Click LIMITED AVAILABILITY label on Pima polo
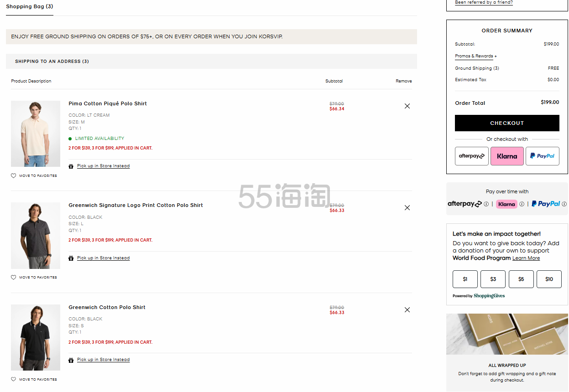Viewport: 569px width, 392px height. tap(99, 139)
